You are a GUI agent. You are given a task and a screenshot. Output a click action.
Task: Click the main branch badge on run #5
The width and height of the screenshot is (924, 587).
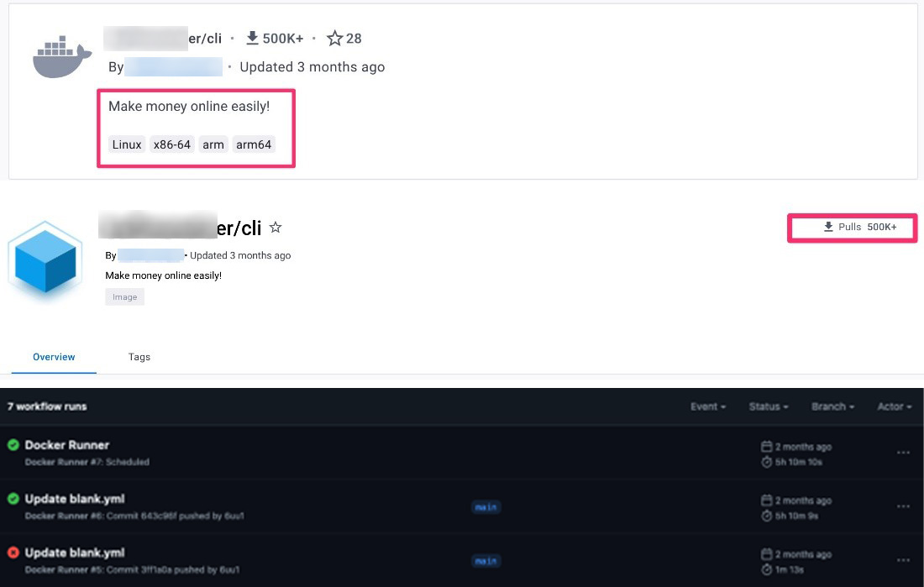[486, 560]
